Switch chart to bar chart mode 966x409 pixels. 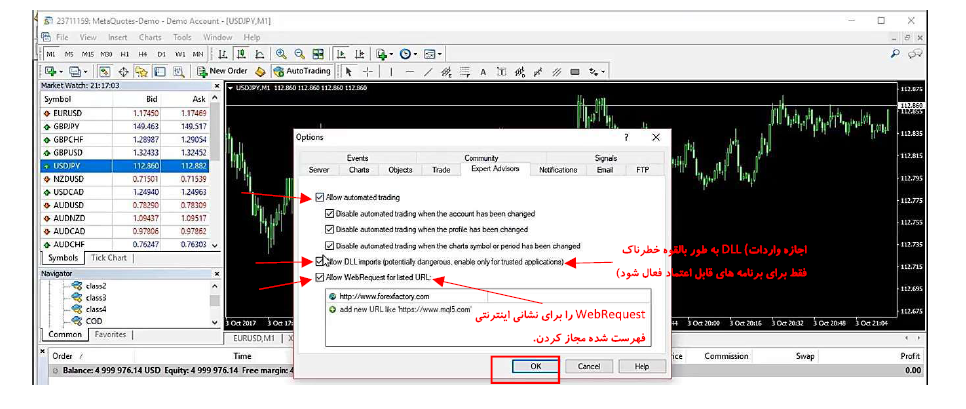222,54
